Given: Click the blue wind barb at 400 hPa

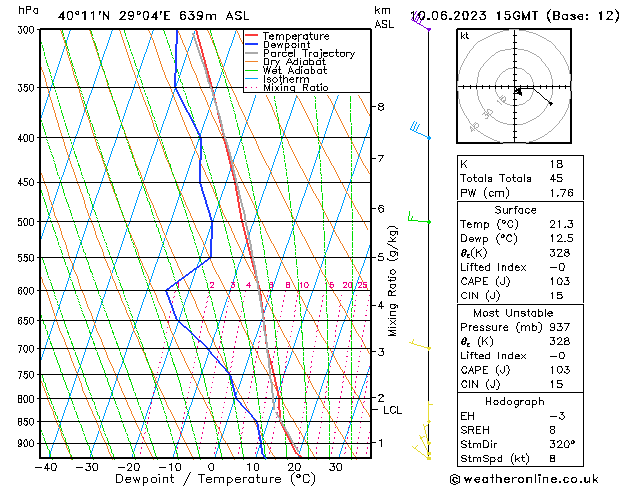Looking at the screenshot, I should pyautogui.click(x=420, y=130).
